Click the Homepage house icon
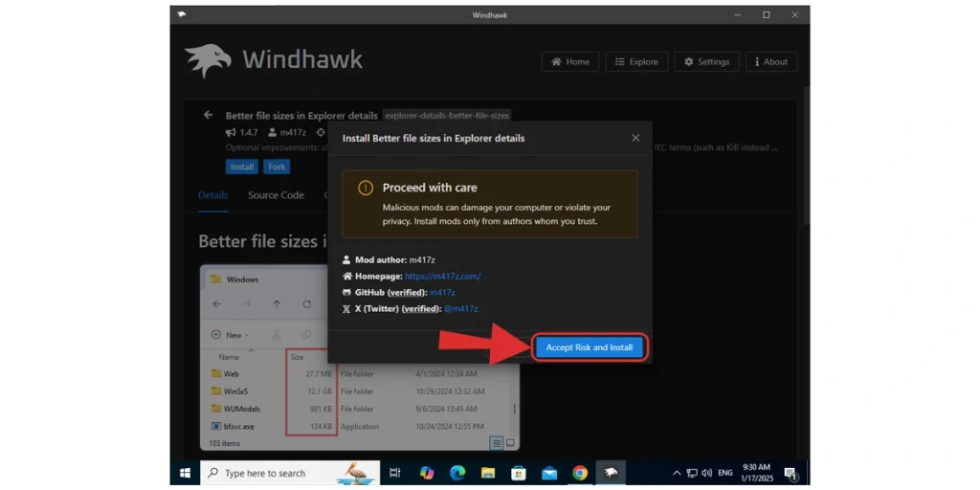 click(346, 276)
